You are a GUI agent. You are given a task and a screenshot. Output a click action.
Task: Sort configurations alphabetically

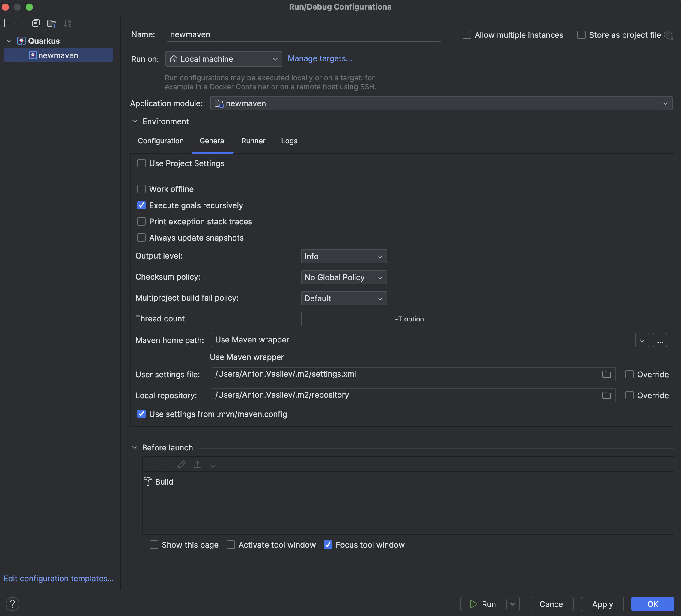tap(67, 23)
